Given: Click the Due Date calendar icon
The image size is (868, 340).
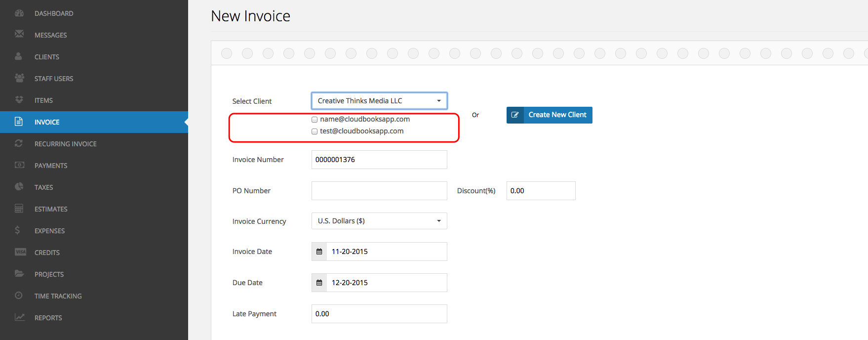Looking at the screenshot, I should [319, 283].
